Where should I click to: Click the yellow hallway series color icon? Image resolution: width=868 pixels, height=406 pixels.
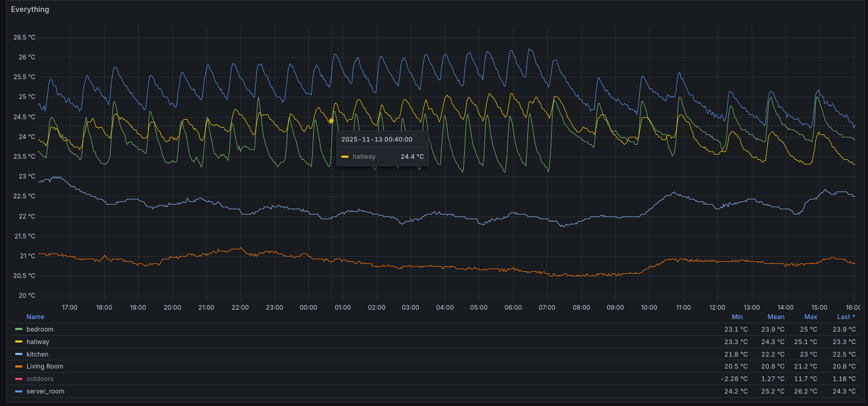(x=19, y=342)
